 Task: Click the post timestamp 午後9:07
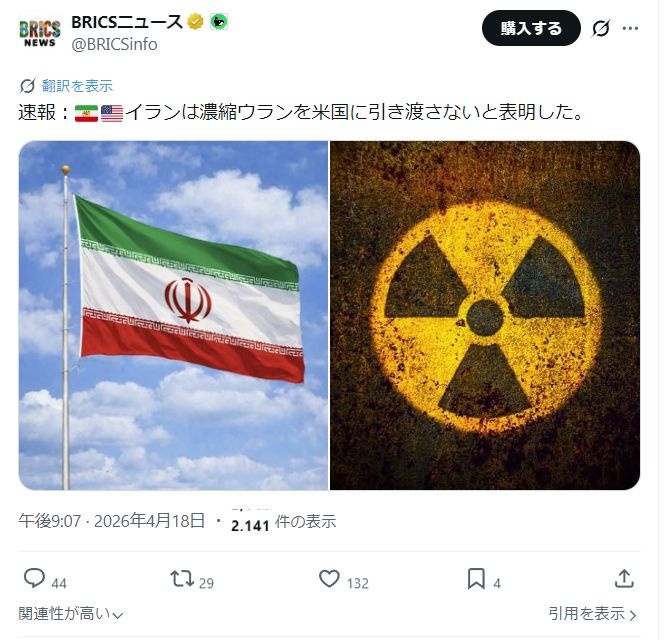click(50, 521)
